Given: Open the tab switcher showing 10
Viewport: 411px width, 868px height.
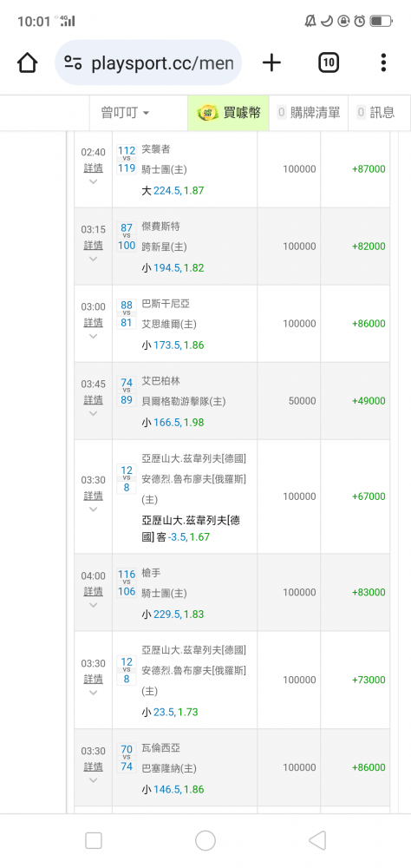Looking at the screenshot, I should click(329, 62).
